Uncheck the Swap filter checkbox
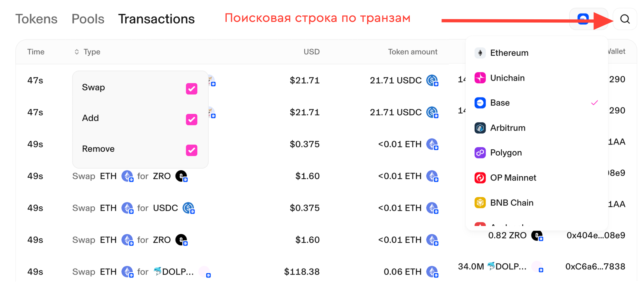This screenshot has width=644, height=282. pyautogui.click(x=192, y=89)
